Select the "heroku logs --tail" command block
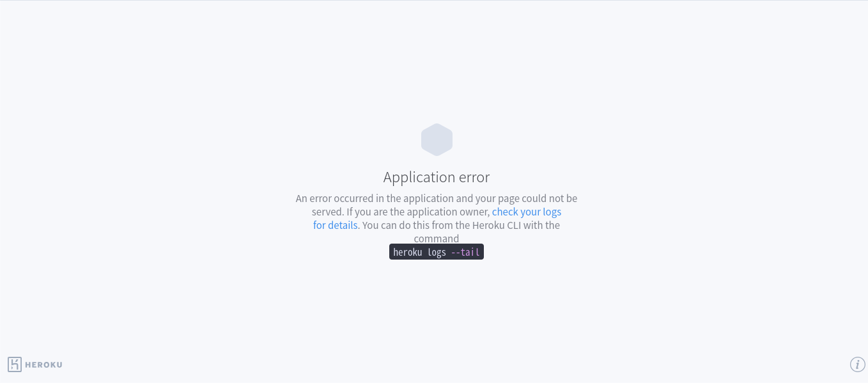This screenshot has width=868, height=383. click(x=437, y=252)
